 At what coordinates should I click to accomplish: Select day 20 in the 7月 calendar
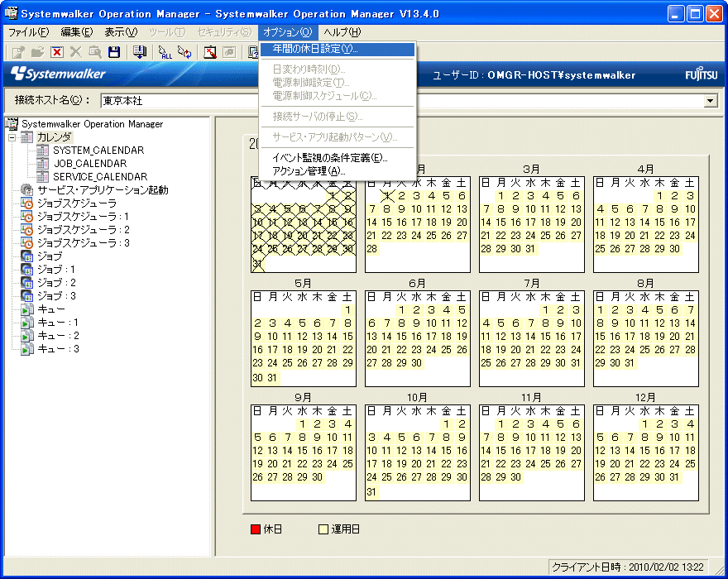[x=516, y=350]
